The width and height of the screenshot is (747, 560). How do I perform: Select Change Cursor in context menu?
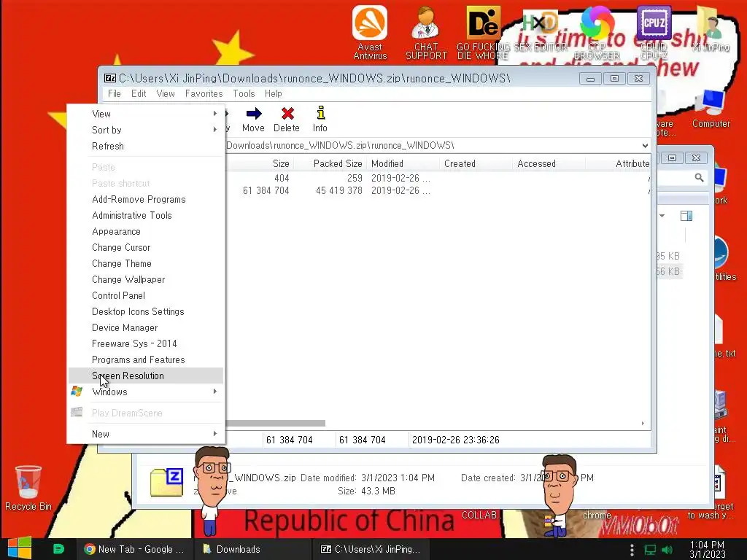coord(145,248)
